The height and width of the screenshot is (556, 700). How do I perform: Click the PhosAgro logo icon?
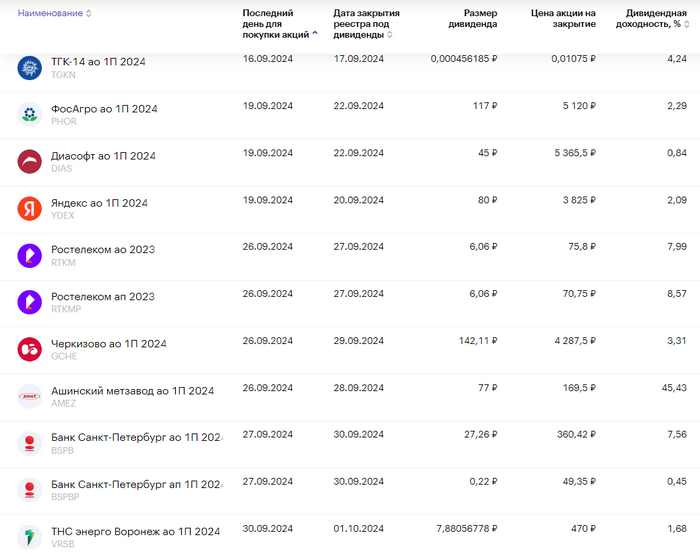coord(29,114)
